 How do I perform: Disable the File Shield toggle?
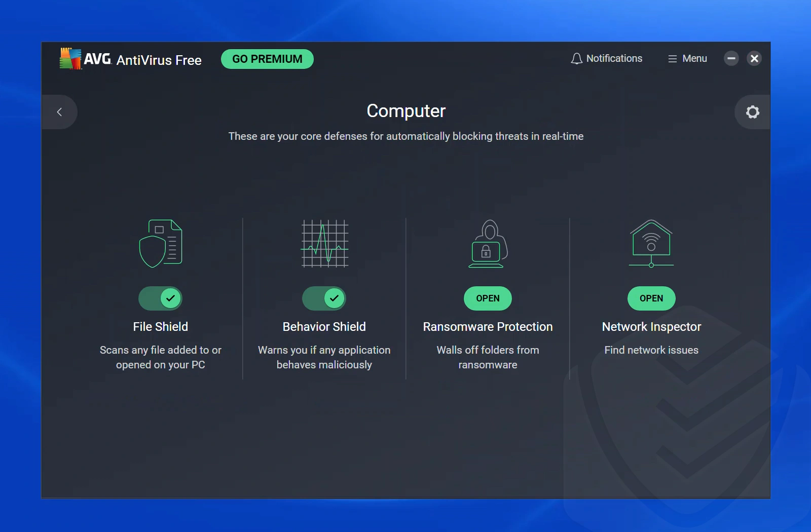click(161, 298)
